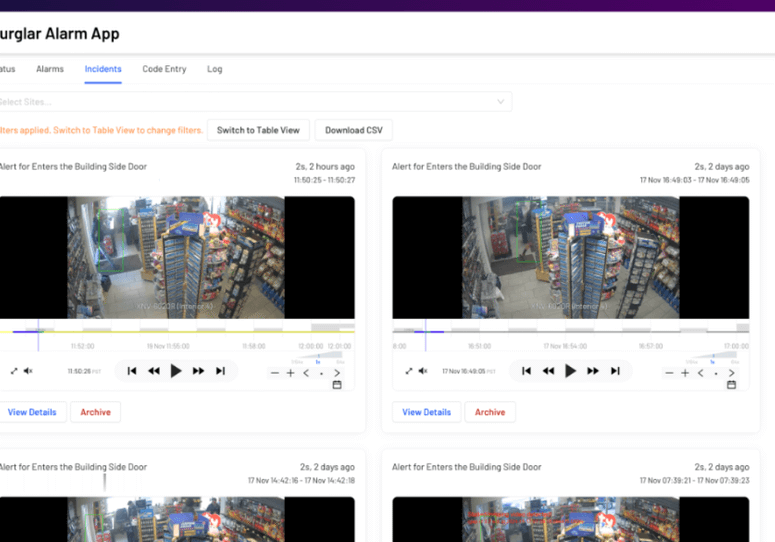
Task: Click timeline marker in 11:50:25 player
Action: coord(38,335)
